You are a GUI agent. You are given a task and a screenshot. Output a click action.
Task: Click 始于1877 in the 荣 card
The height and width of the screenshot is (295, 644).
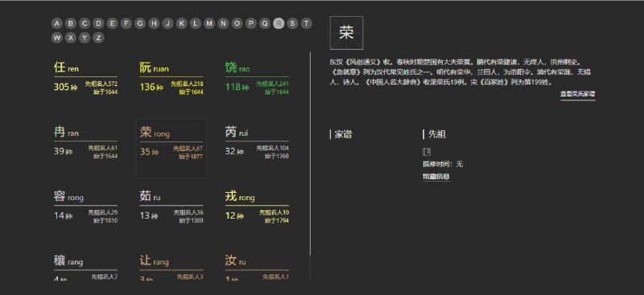[x=190, y=157]
